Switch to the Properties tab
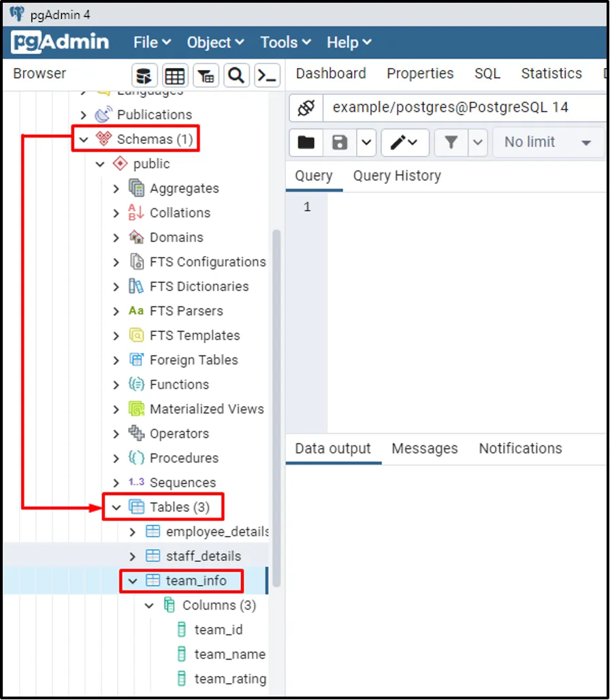The height and width of the screenshot is (700, 610). (420, 74)
